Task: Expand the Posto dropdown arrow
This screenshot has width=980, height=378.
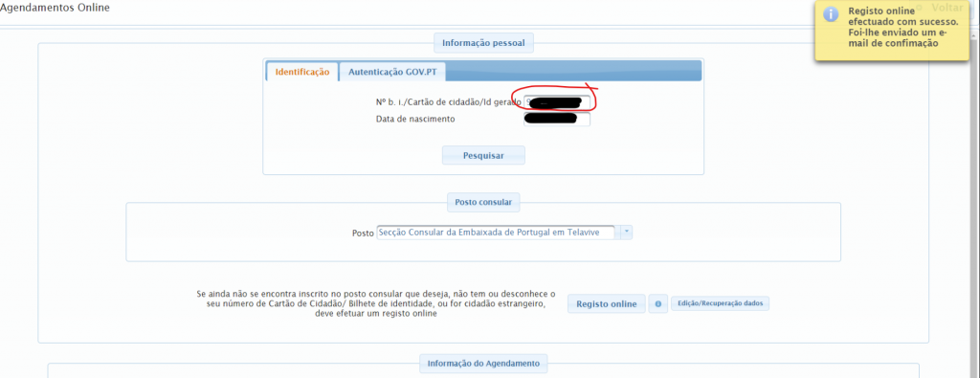Action: [x=627, y=233]
